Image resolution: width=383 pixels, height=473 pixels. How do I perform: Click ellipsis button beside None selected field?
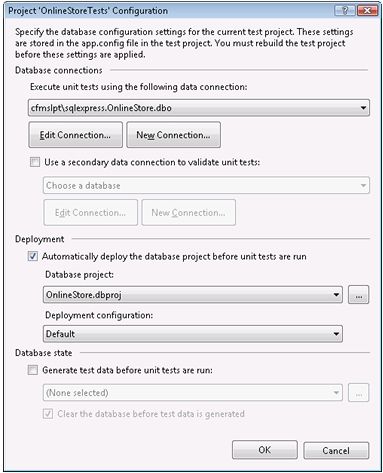pos(358,393)
